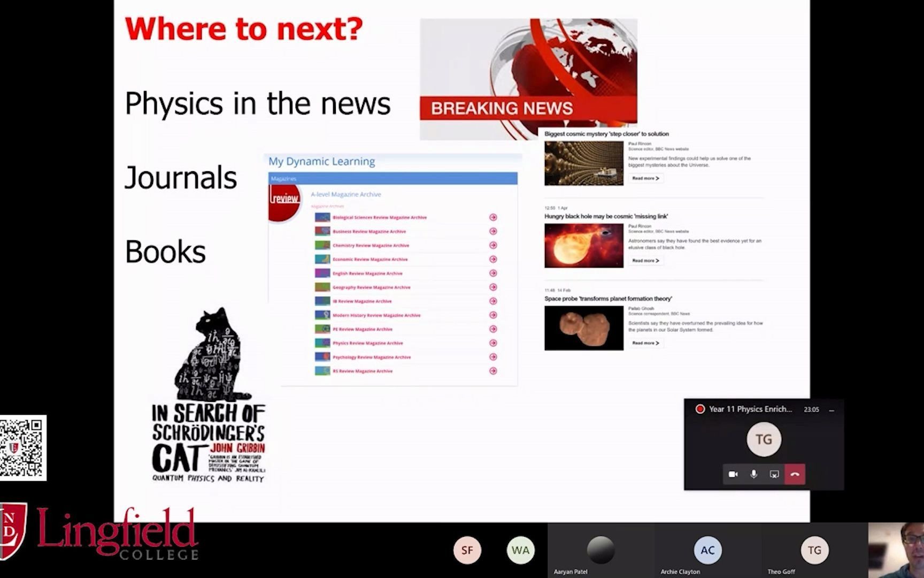Click In Search of Schrödinger's Cat cover
Screen dimensions: 924x578
[x=209, y=395]
